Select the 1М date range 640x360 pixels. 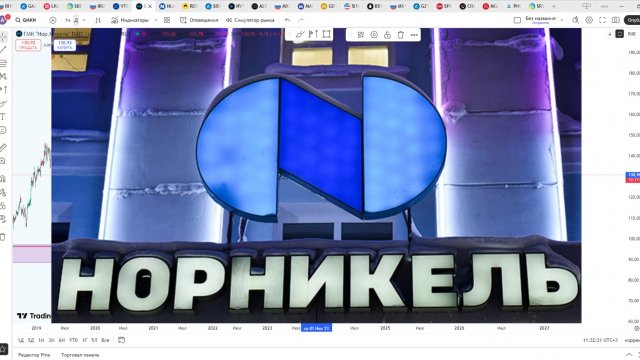[41, 340]
